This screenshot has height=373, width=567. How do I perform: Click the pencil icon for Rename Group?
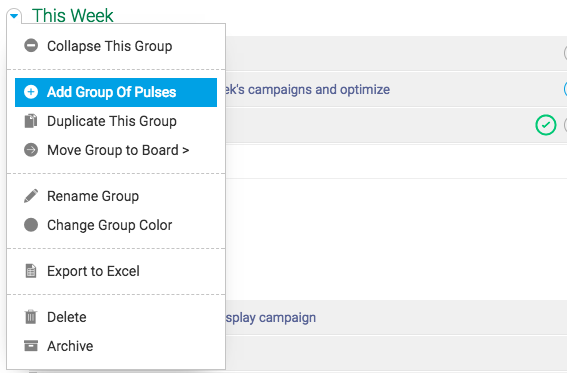tap(31, 196)
